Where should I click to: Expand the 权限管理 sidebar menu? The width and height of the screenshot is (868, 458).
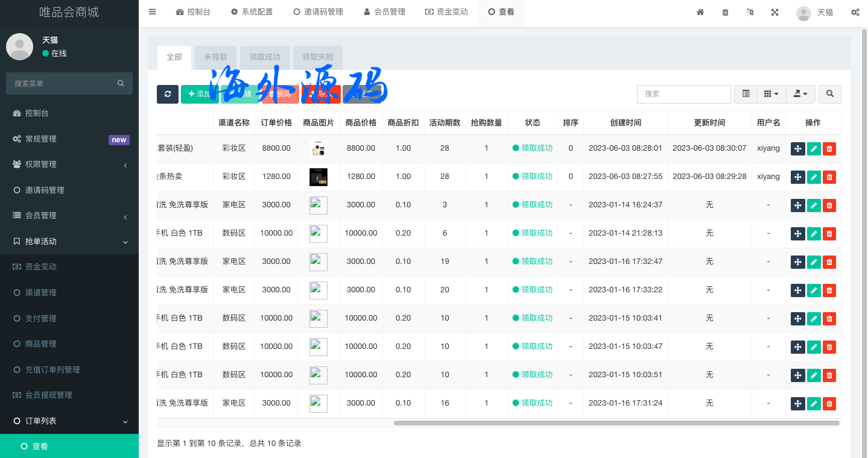[69, 165]
